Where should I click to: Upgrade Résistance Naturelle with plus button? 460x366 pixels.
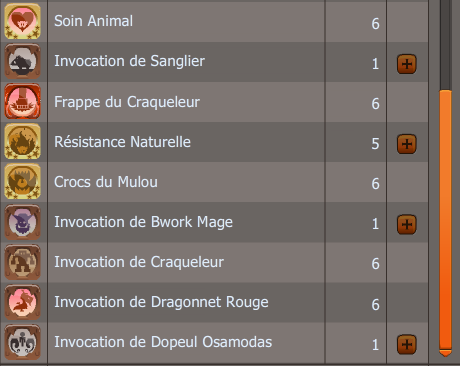click(x=407, y=144)
